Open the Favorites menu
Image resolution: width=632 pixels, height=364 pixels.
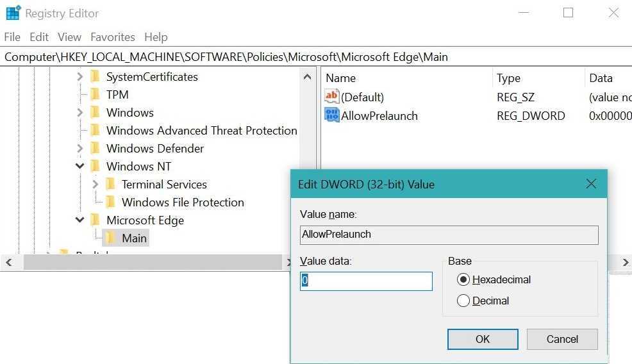coord(112,37)
